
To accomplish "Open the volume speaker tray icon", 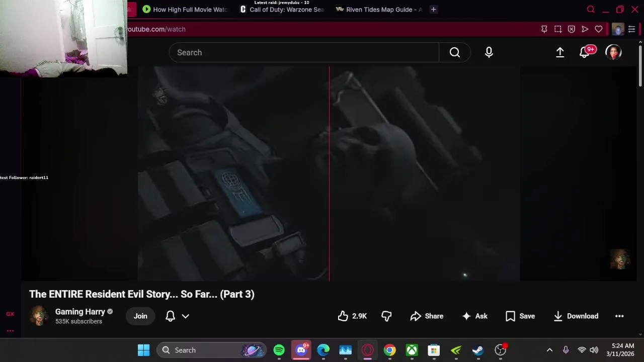I will 594,350.
